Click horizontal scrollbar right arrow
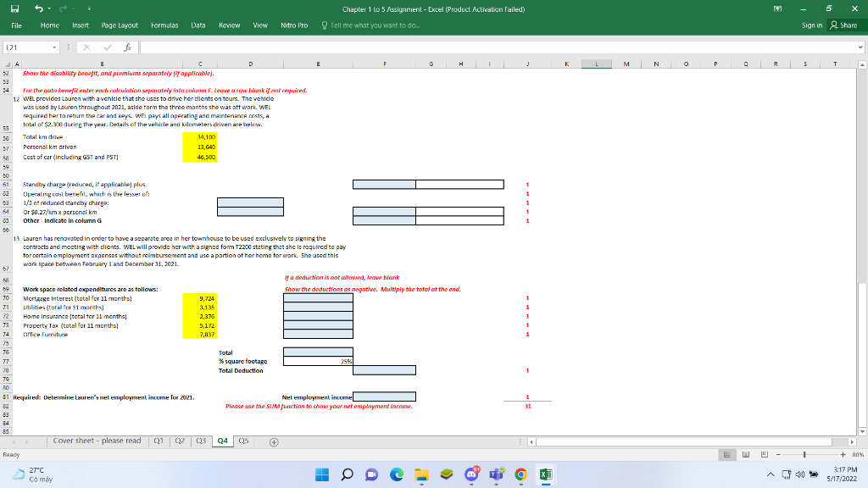 click(x=852, y=441)
